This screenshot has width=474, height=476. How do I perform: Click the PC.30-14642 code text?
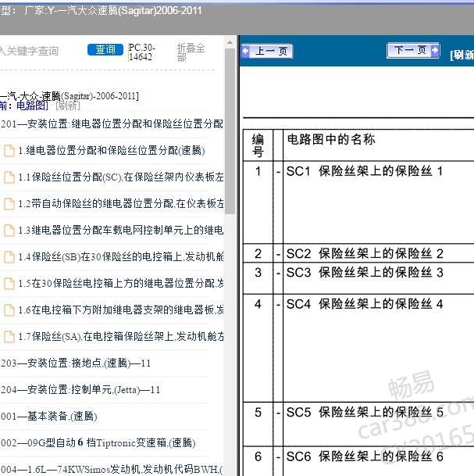pos(141,52)
